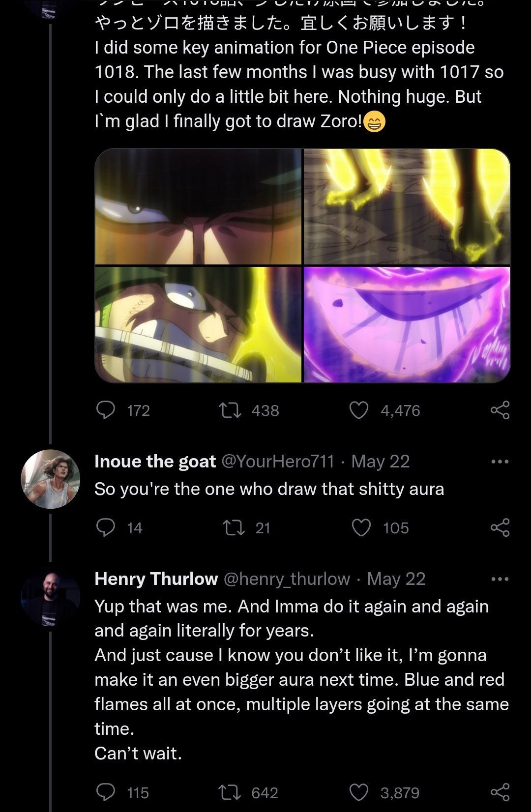Retweet Inoue the goat's reply
Image resolution: width=531 pixels, height=812 pixels.
(x=232, y=527)
